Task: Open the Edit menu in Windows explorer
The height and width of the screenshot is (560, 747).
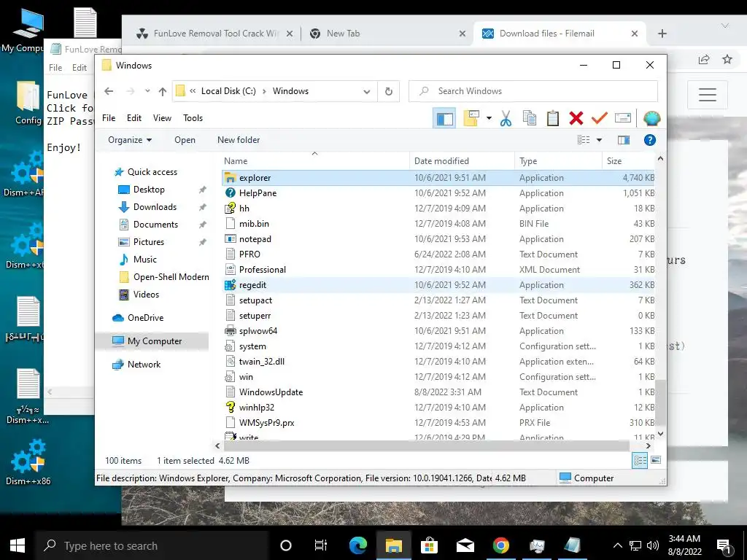Action: [x=134, y=118]
